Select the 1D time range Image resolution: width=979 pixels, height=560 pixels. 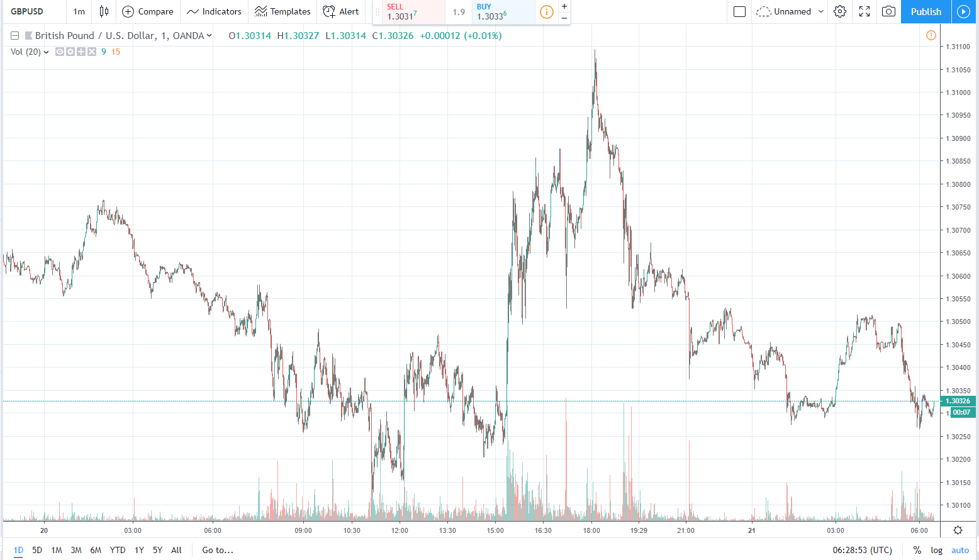pyautogui.click(x=18, y=550)
